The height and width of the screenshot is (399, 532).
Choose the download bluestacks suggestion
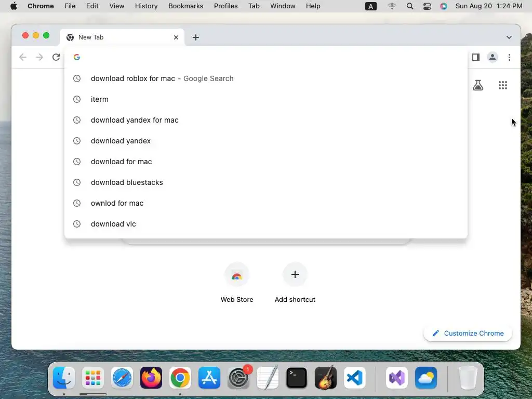[x=266, y=182]
